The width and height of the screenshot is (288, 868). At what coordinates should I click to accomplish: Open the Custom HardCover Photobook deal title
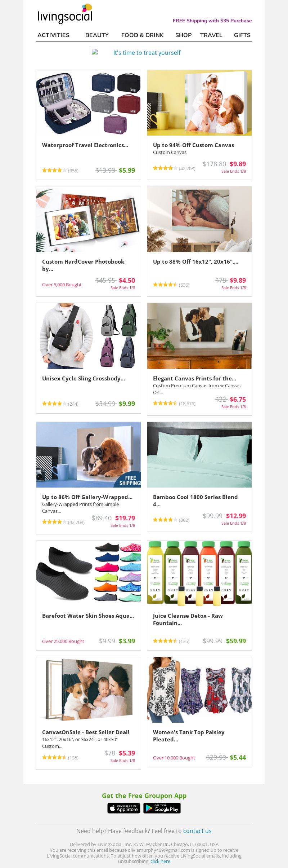(x=83, y=265)
